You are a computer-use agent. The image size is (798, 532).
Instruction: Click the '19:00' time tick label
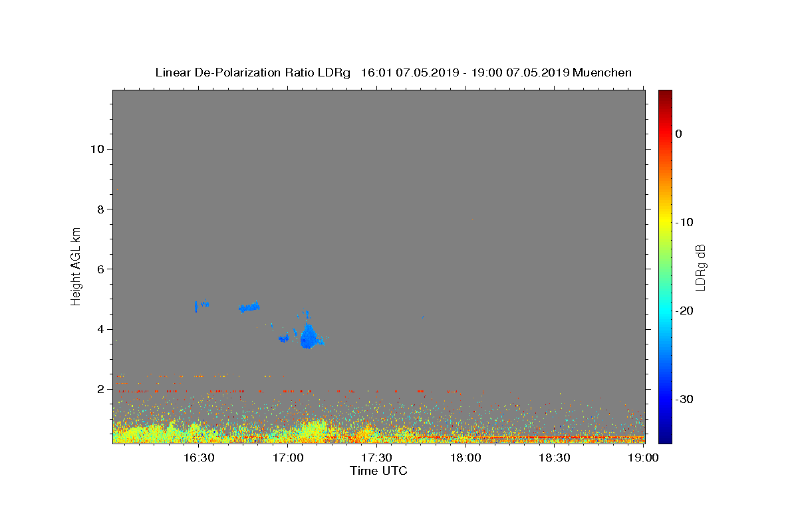[642, 458]
